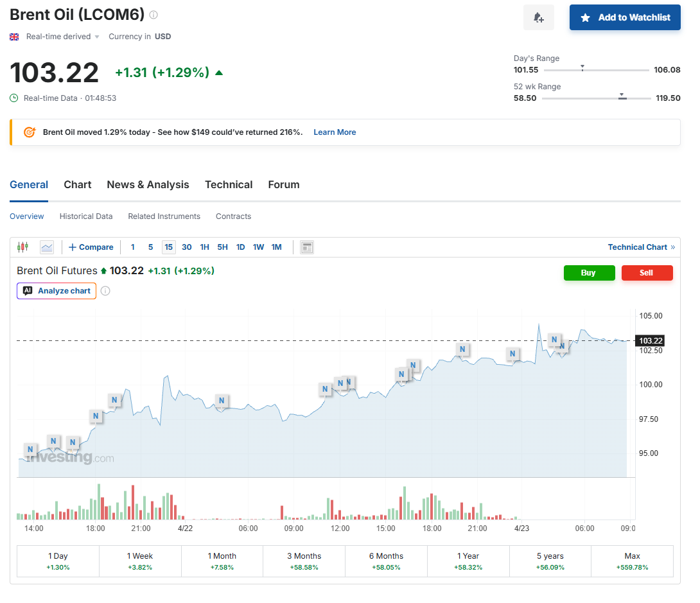This screenshot has width=700, height=603.
Task: Click info icon next to Brent Oil title
Action: (153, 15)
